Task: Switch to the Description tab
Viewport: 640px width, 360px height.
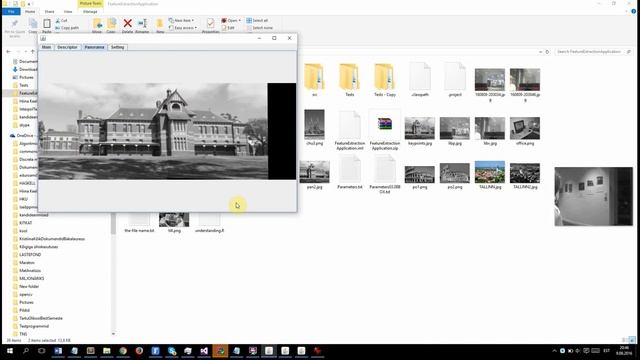Action: (x=67, y=47)
